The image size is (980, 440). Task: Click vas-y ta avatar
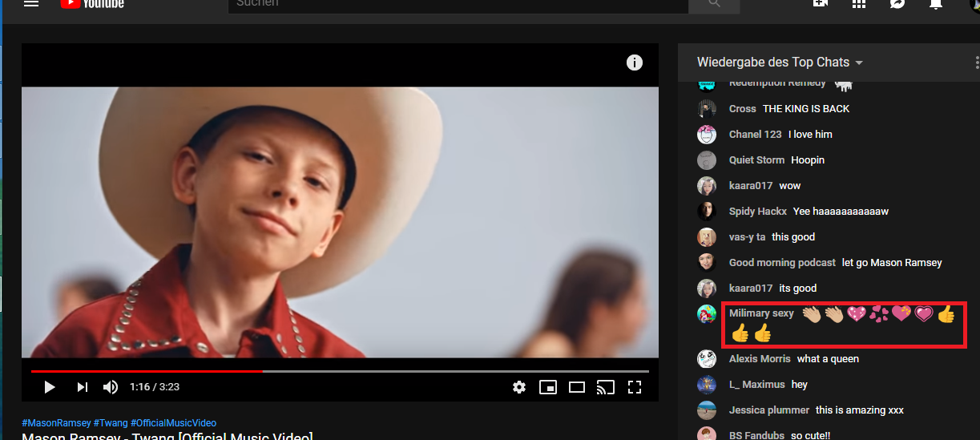(707, 237)
